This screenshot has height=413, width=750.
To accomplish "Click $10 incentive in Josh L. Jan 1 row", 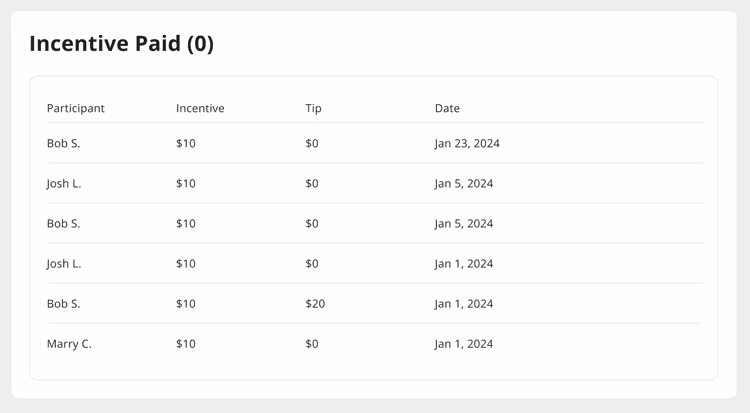I will pyautogui.click(x=186, y=264).
